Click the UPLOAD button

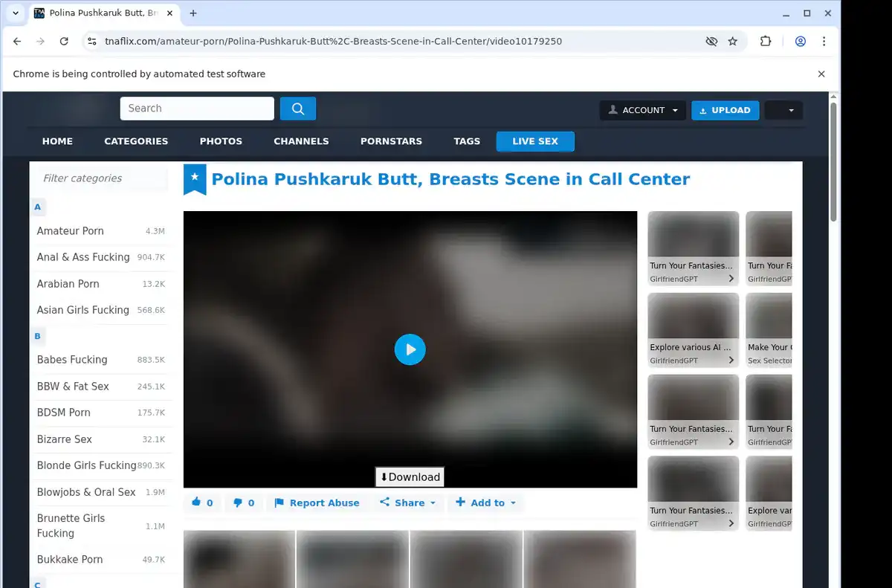(725, 110)
